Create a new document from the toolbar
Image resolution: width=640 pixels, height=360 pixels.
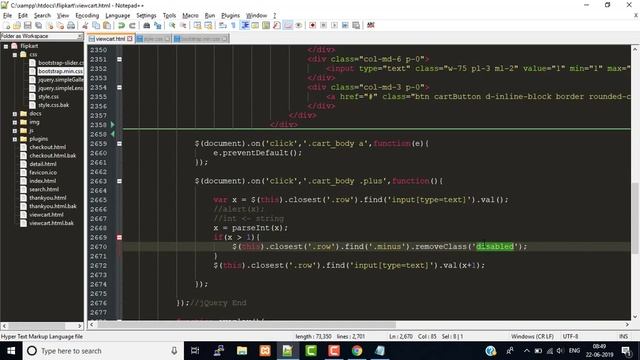(x=7, y=25)
